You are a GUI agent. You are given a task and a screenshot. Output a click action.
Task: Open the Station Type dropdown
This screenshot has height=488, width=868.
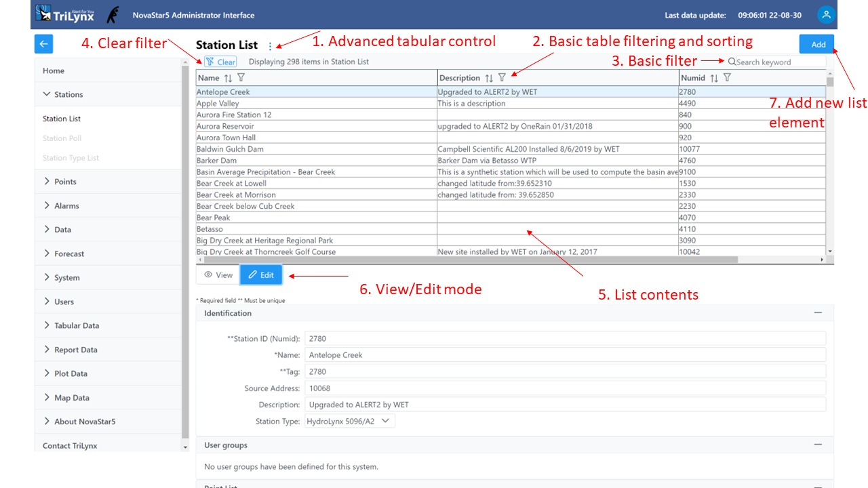[x=349, y=421]
